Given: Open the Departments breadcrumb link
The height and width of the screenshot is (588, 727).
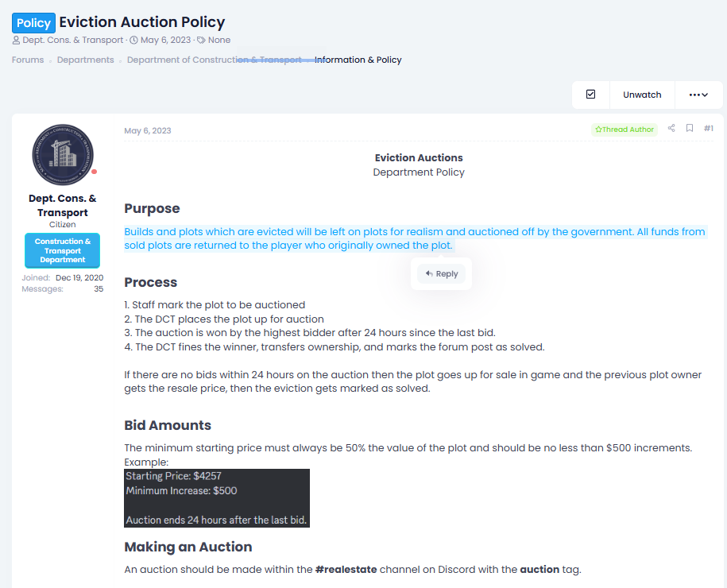Looking at the screenshot, I should pyautogui.click(x=85, y=60).
